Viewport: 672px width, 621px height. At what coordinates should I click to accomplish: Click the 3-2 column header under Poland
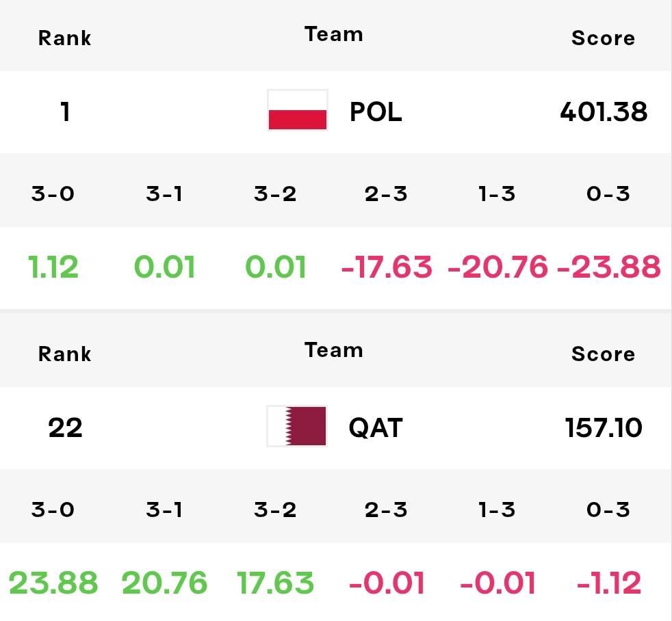pos(275,194)
